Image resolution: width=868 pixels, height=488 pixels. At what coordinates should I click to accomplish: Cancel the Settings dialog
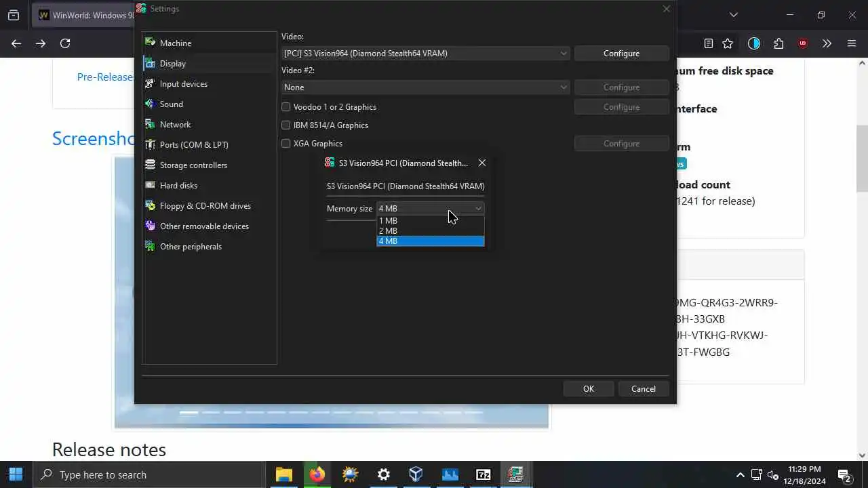point(644,388)
